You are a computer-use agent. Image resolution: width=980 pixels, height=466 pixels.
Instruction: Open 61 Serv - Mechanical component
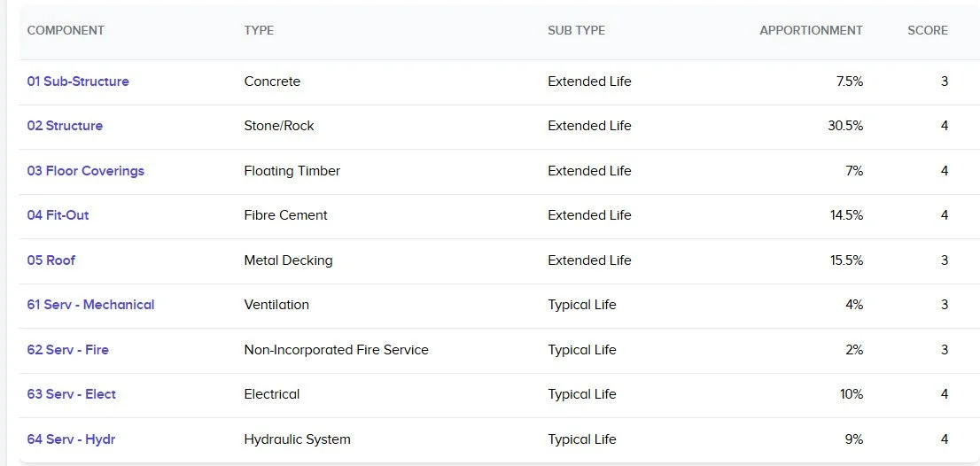click(90, 305)
